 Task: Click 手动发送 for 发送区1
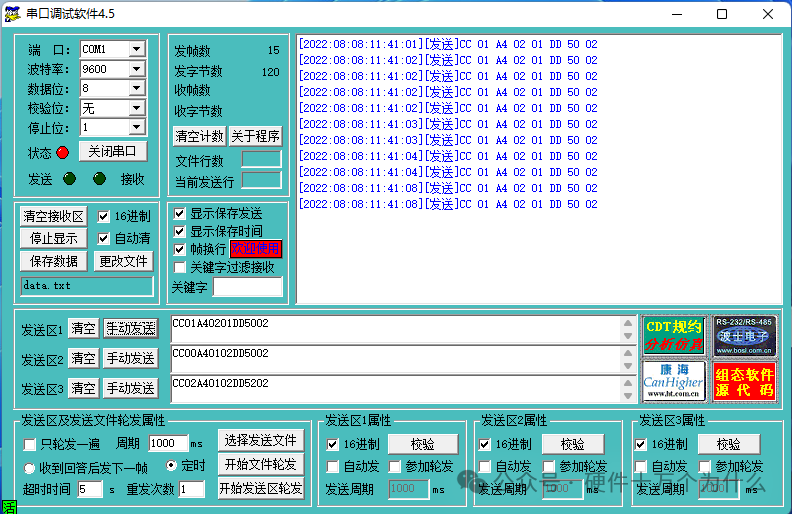pos(131,329)
